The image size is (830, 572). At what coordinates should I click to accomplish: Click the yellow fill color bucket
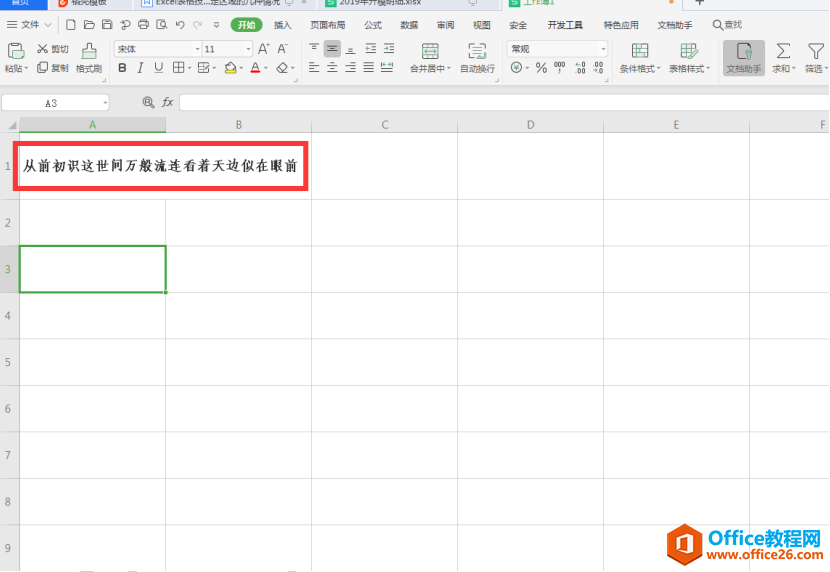click(x=230, y=68)
